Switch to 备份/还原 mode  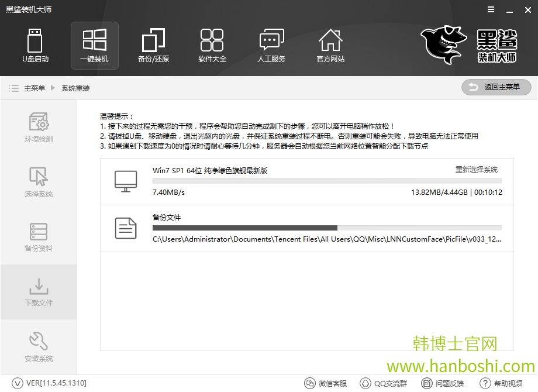tap(153, 46)
